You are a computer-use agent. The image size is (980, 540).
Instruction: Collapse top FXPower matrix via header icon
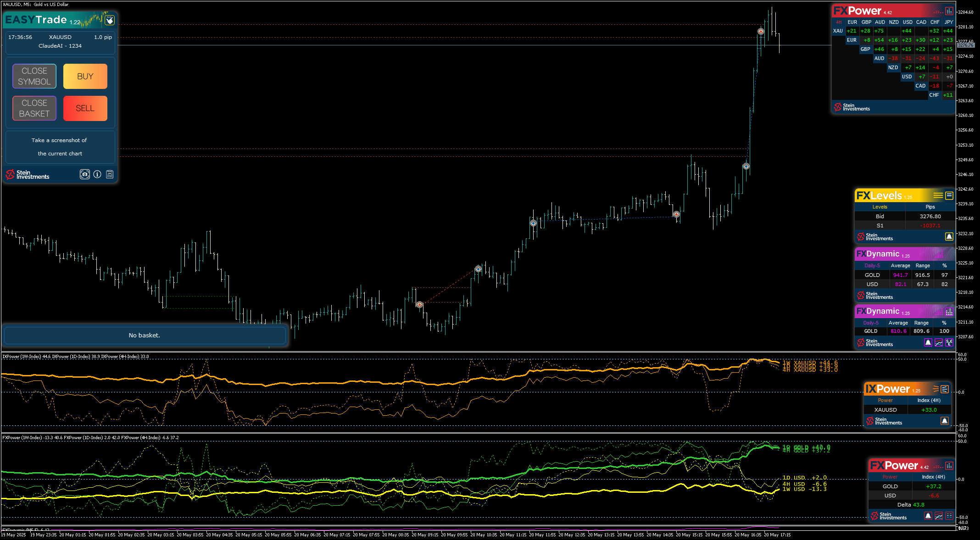tap(949, 11)
